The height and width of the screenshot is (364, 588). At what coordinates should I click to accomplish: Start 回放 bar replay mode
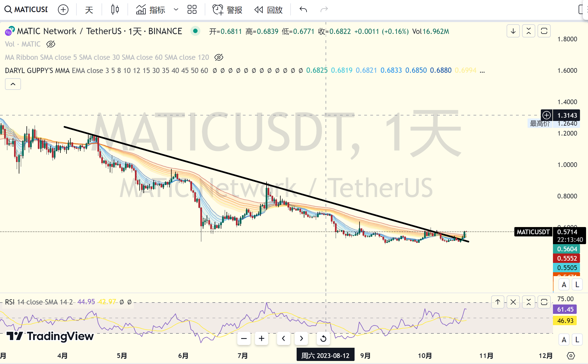point(268,10)
